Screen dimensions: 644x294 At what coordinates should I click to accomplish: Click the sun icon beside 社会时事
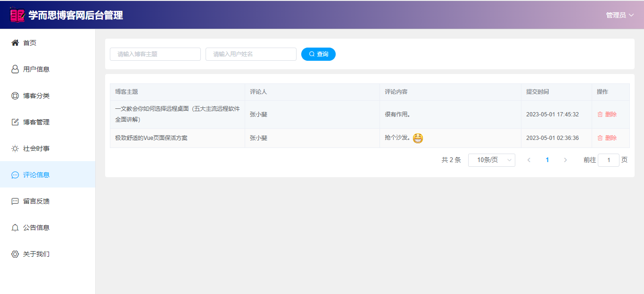(15, 148)
